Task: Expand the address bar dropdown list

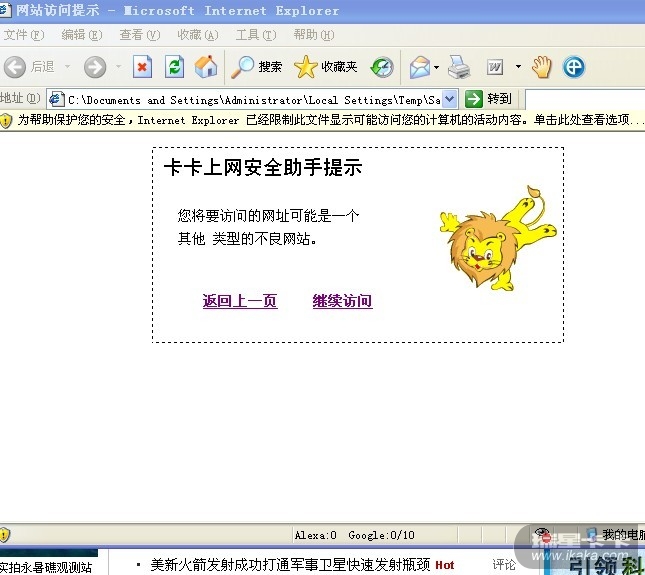Action: pos(450,99)
